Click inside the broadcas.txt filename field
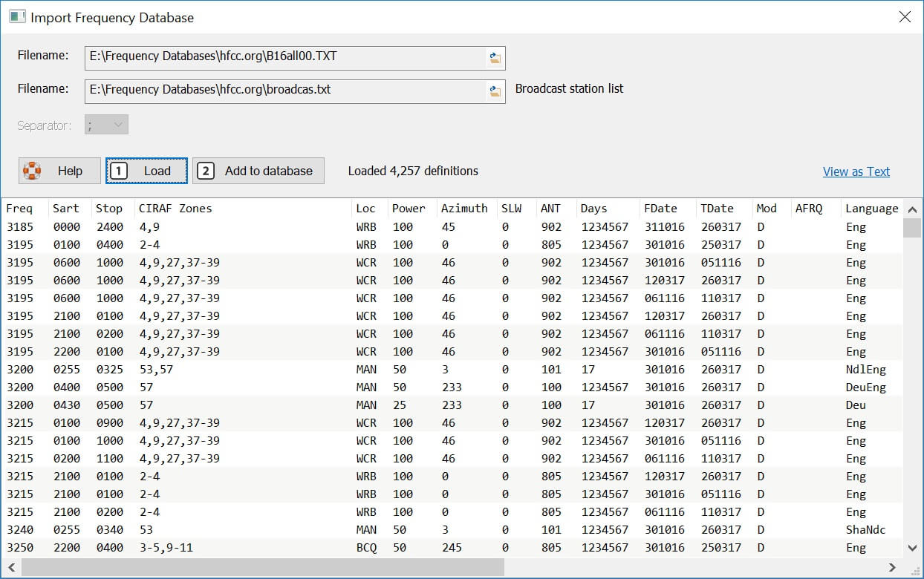Screen dimensions: 924x579 (x=282, y=91)
